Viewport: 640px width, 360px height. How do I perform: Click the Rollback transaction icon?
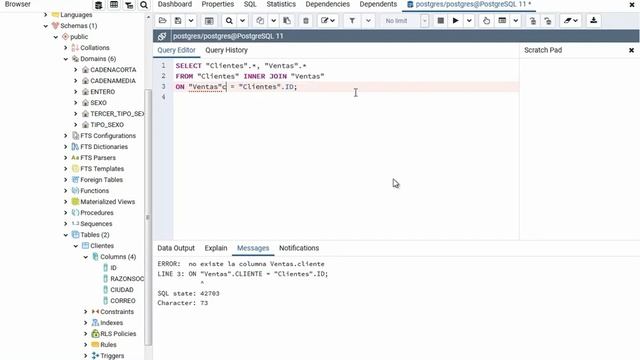(548, 20)
